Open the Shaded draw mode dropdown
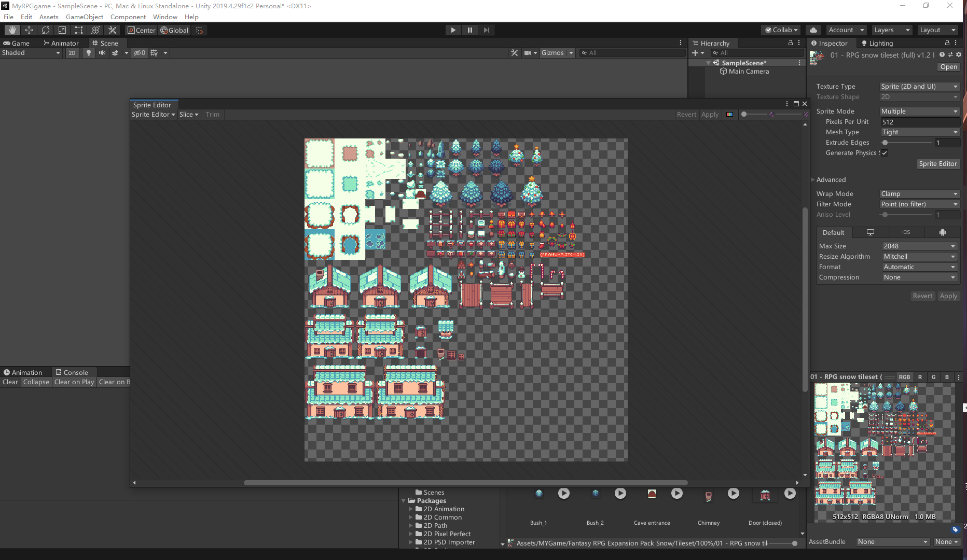Screen dimensions: 967x560 pyautogui.click(x=31, y=53)
